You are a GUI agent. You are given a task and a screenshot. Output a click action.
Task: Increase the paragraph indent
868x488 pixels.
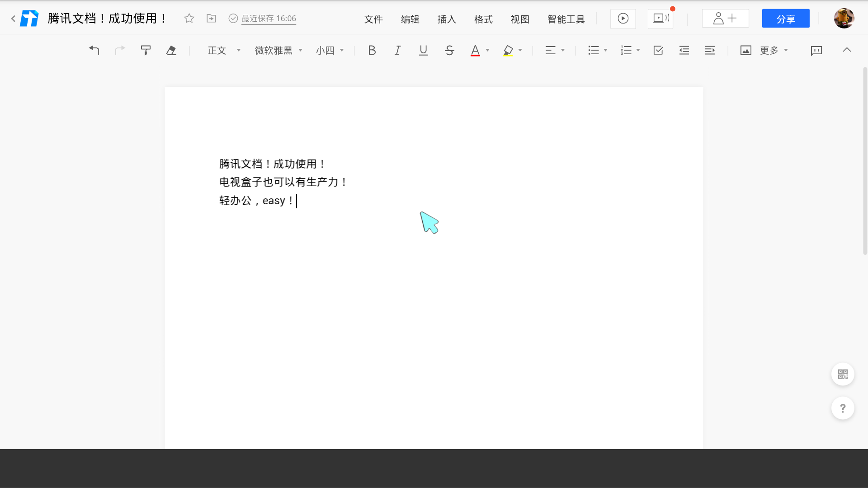(x=710, y=50)
